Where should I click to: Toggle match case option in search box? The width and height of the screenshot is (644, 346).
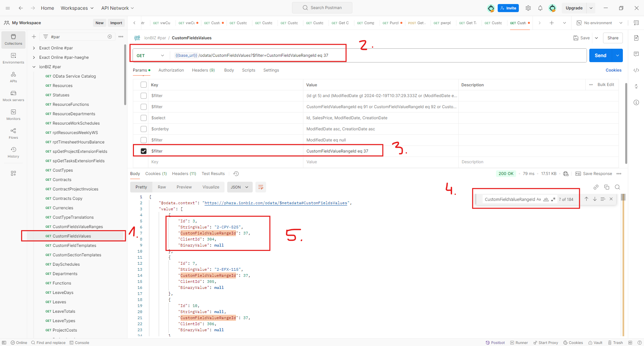coord(539,199)
